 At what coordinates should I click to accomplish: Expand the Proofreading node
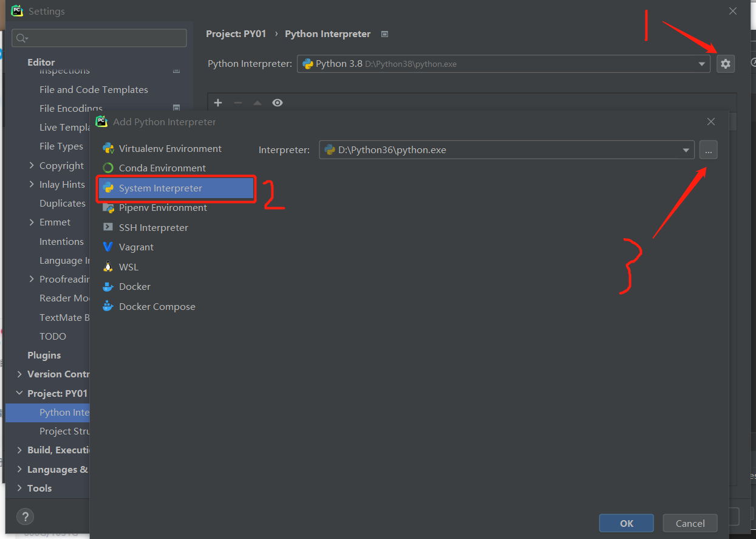coord(32,279)
